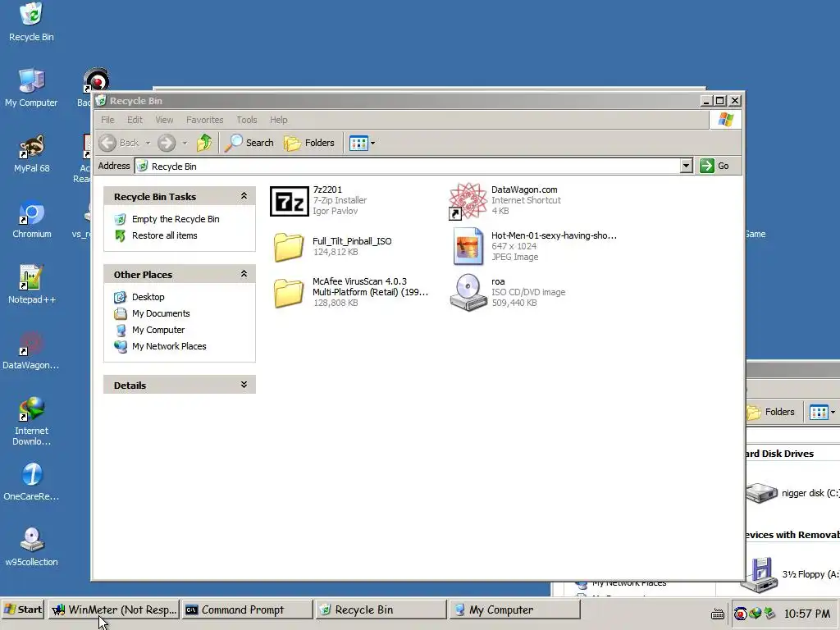
Task: Switch to Command Prompt taskbar button
Action: (247, 609)
